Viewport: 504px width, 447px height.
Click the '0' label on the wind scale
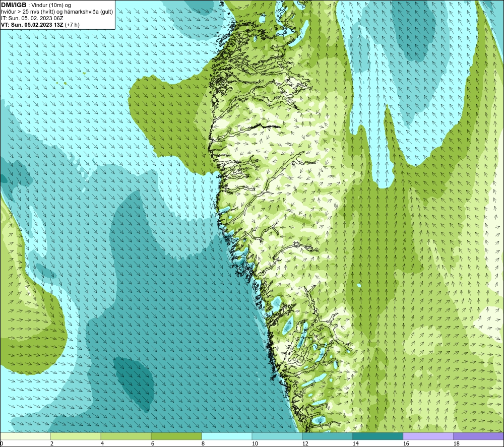[2, 444]
